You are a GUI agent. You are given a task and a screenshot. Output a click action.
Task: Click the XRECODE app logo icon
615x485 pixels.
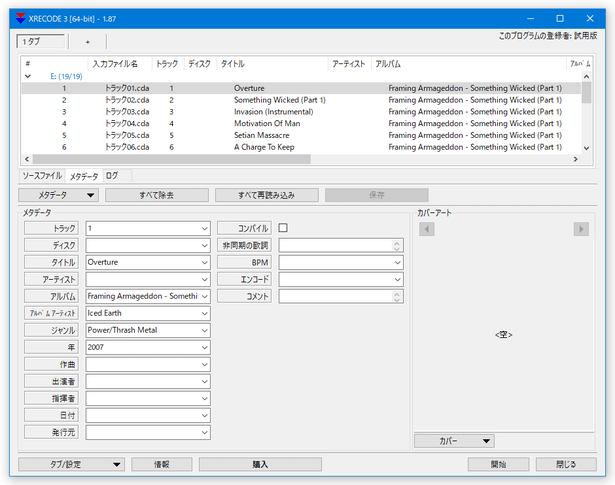click(x=20, y=18)
